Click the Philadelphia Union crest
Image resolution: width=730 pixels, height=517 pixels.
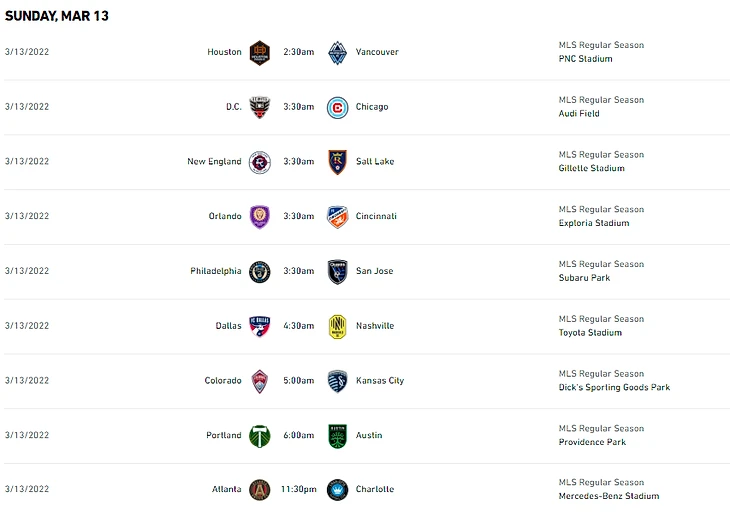tap(259, 271)
